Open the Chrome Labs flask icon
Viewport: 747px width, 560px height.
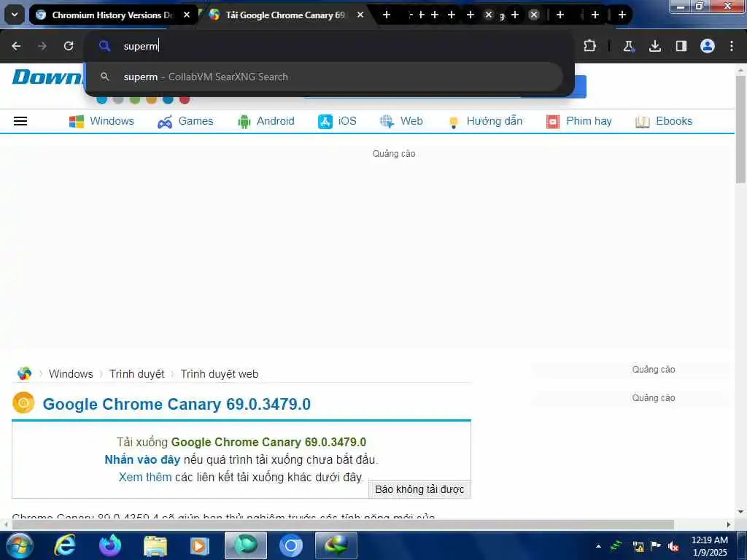[x=628, y=46]
